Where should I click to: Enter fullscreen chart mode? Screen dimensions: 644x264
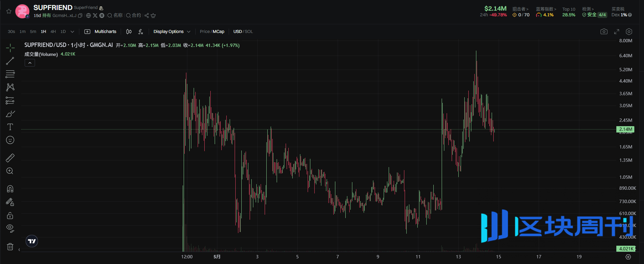coord(617,32)
